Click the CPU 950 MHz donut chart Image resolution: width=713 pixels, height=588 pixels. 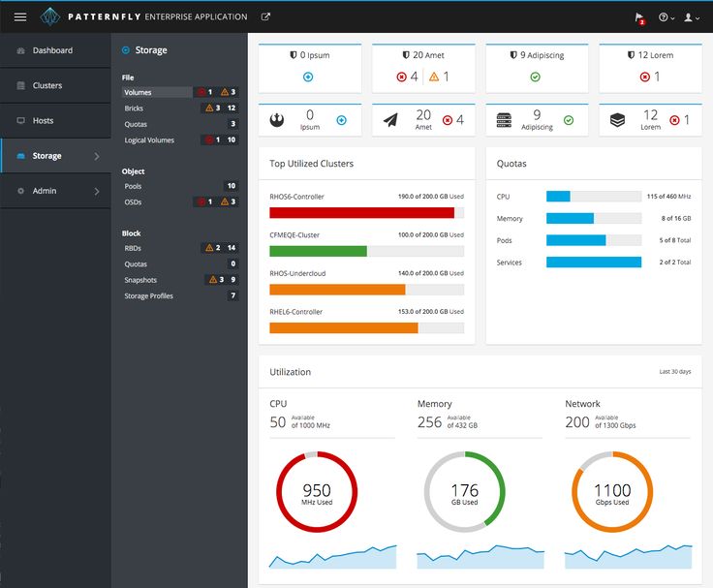(317, 491)
